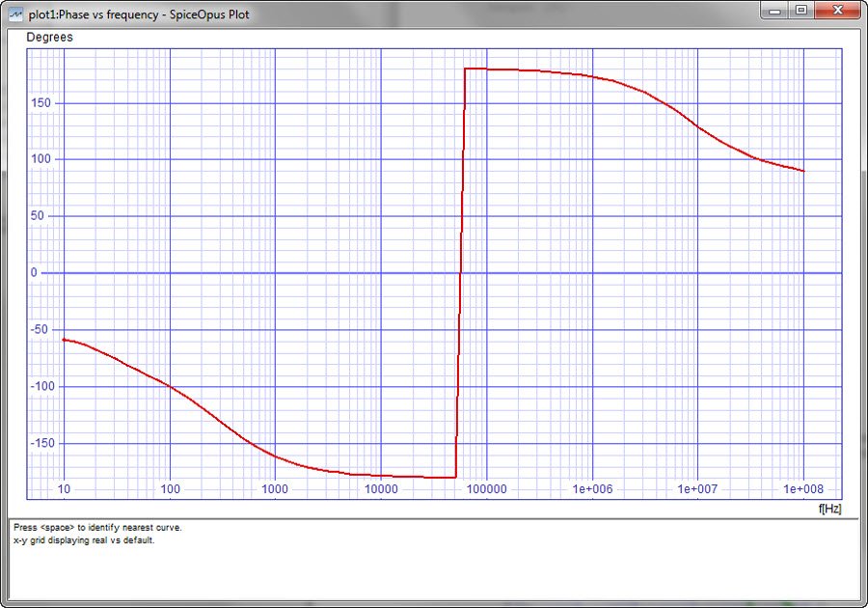This screenshot has height=608, width=868.
Task: Click the y-axis value 0
Action: click(35, 272)
